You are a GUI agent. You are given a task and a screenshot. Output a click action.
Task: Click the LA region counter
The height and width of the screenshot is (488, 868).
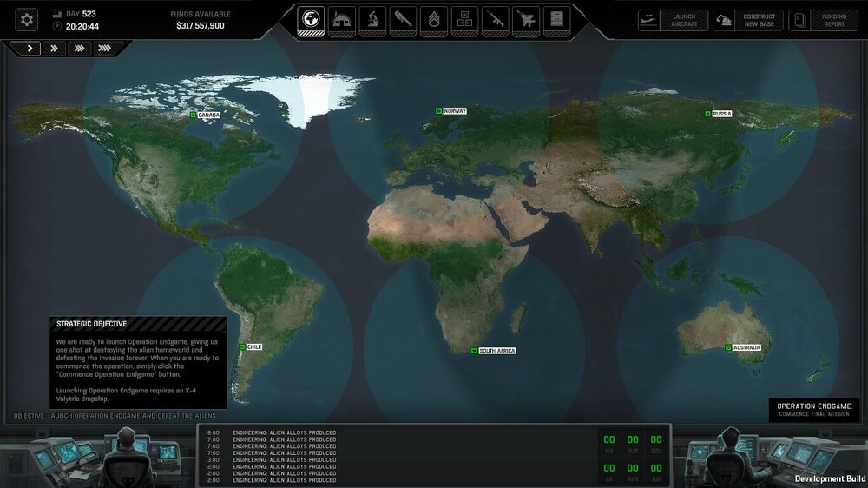tap(609, 472)
